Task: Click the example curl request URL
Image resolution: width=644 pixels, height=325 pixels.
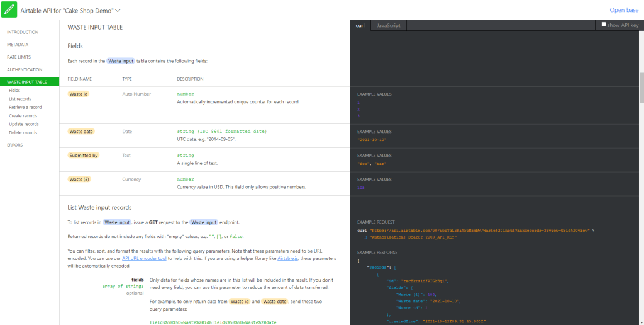Action: pyautogui.click(x=480, y=231)
